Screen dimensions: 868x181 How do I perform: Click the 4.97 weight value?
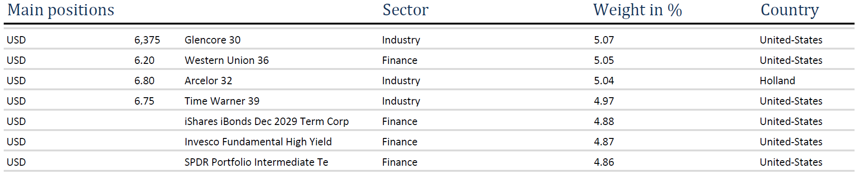click(604, 101)
